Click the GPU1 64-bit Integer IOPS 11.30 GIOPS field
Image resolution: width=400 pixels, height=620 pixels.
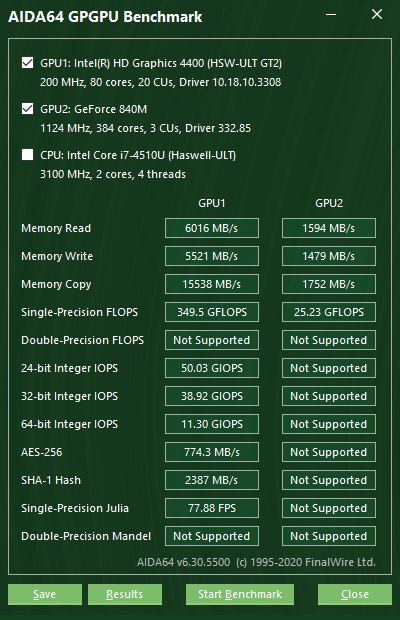click(212, 424)
